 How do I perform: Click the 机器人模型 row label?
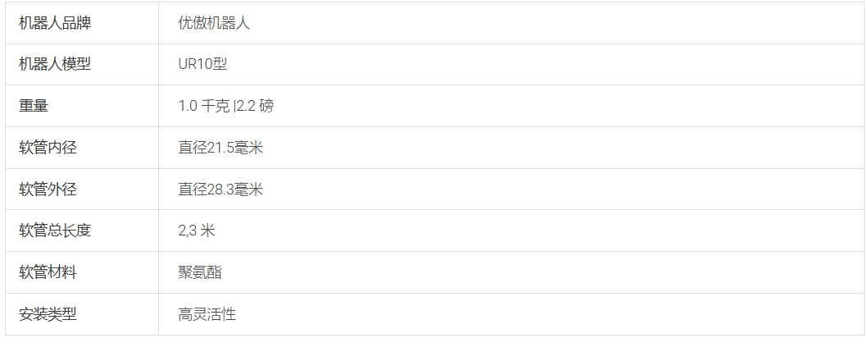point(55,64)
